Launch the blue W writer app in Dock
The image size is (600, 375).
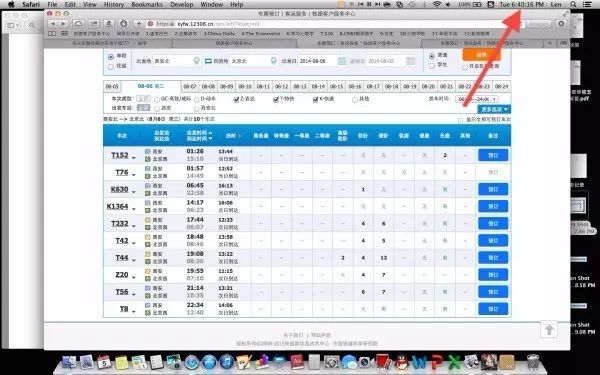click(419, 362)
